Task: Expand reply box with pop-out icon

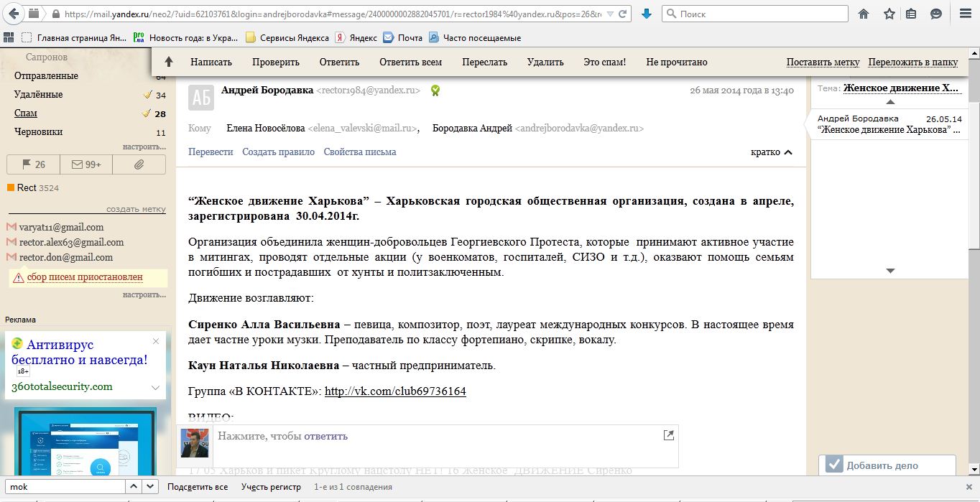Action: (x=668, y=435)
